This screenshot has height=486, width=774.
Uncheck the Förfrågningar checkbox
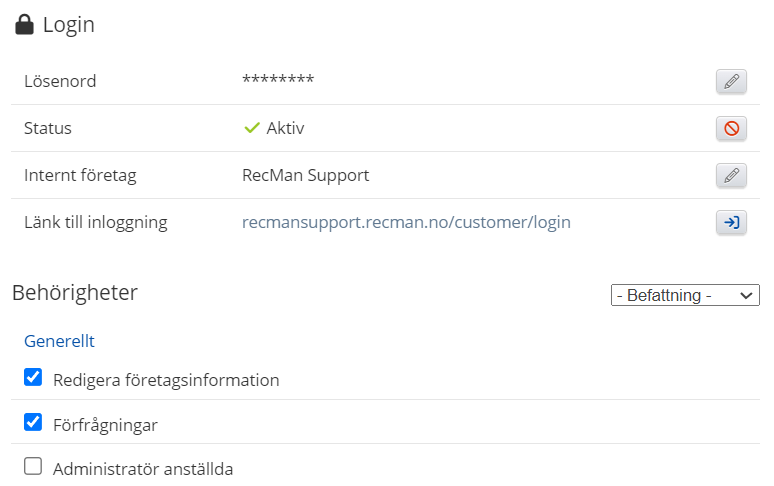[x=33, y=423]
